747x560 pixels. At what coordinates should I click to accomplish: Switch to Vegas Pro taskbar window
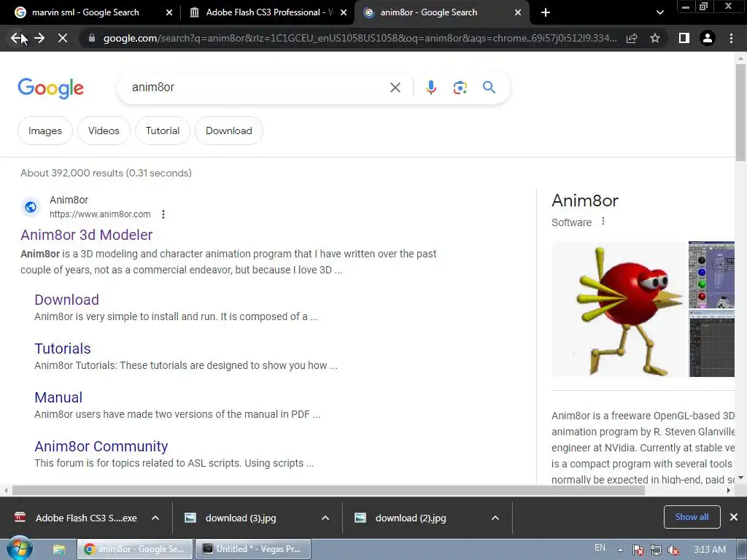tap(253, 549)
